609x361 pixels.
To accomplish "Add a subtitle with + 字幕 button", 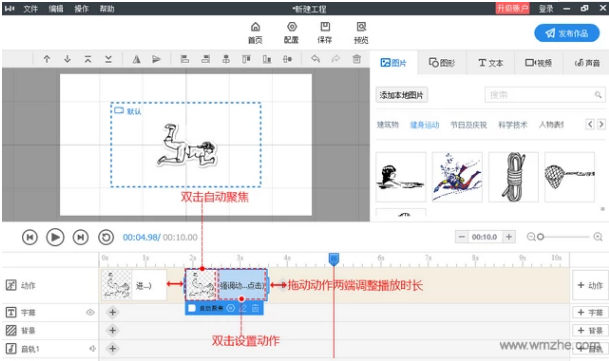I will click(590, 312).
